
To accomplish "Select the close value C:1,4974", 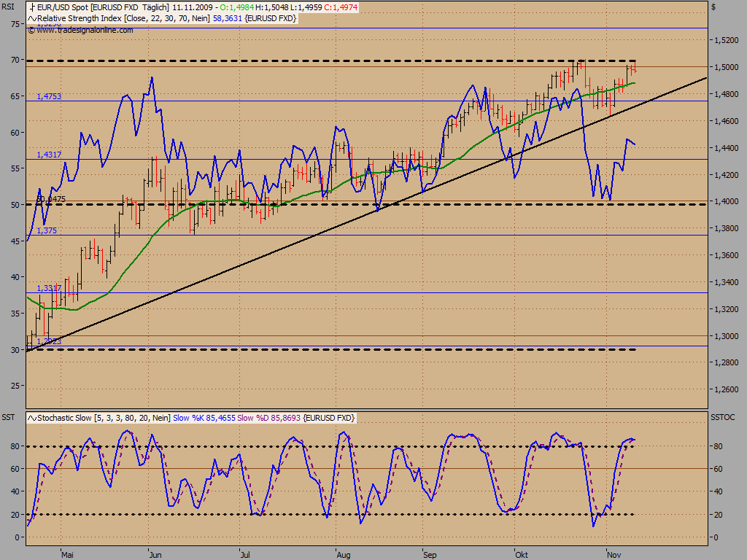I will click(x=341, y=7).
